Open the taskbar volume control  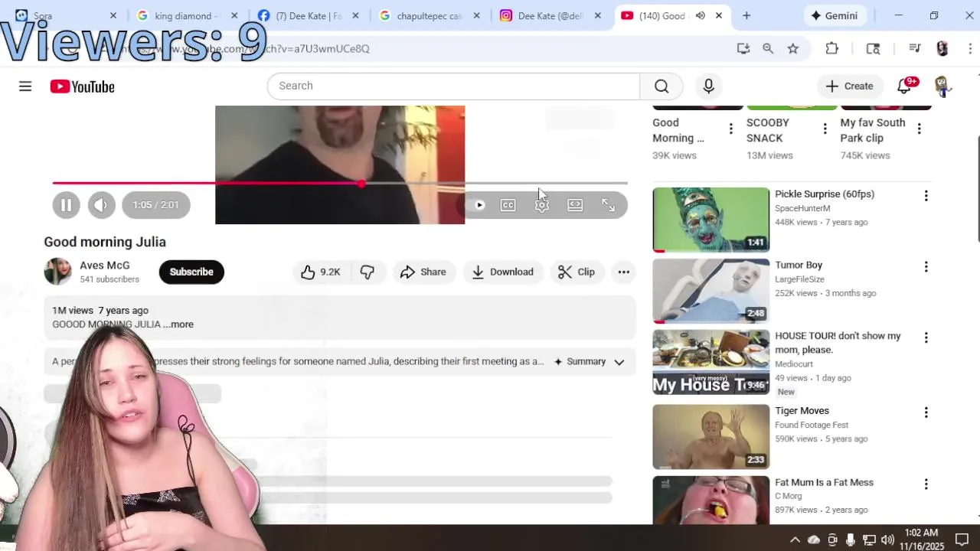[x=887, y=540]
